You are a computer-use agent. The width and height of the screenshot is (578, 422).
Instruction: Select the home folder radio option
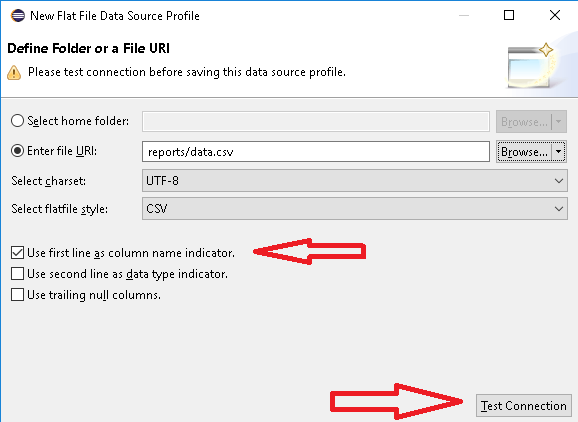(x=17, y=121)
